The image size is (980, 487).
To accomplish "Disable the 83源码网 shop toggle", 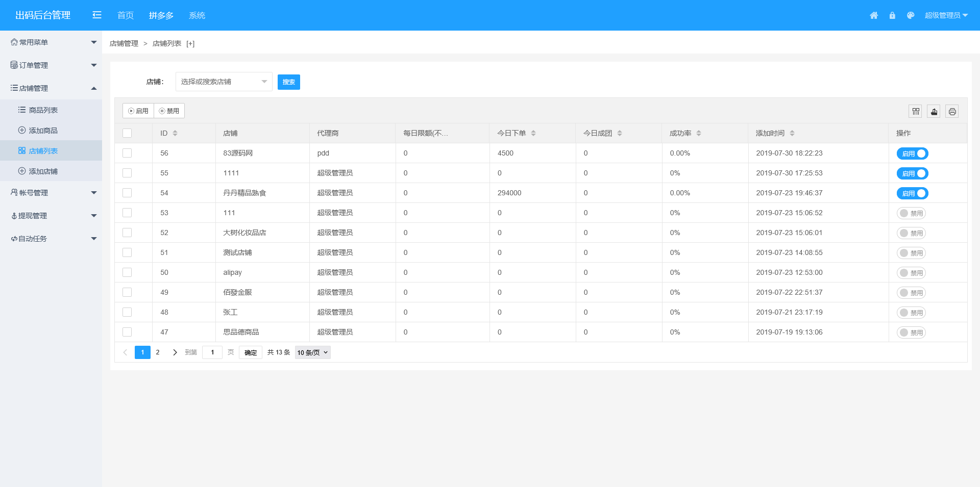I will 912,153.
